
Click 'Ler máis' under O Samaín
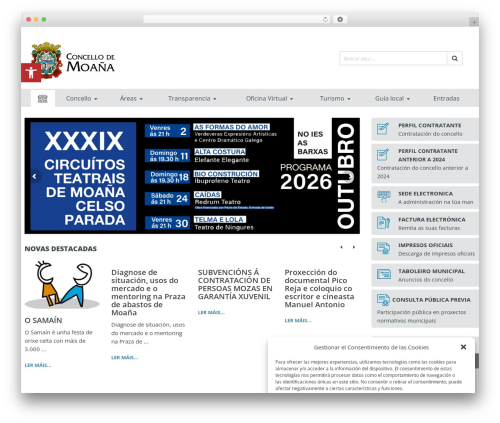coord(38,365)
